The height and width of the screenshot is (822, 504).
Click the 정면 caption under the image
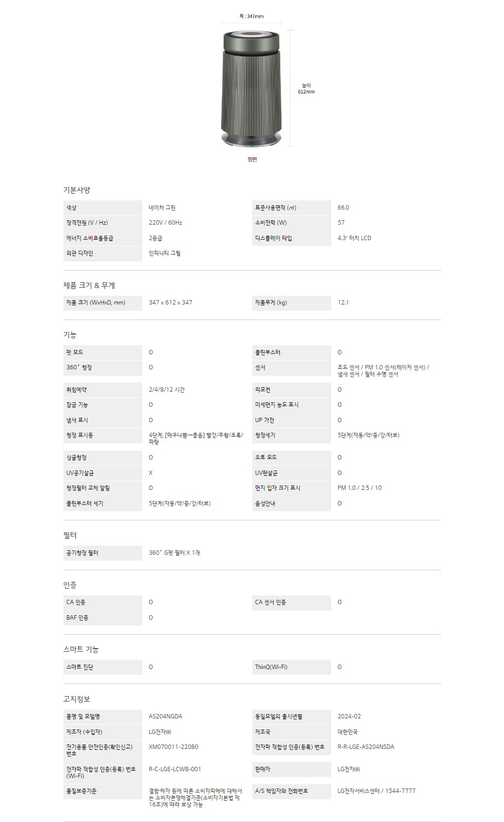click(252, 159)
